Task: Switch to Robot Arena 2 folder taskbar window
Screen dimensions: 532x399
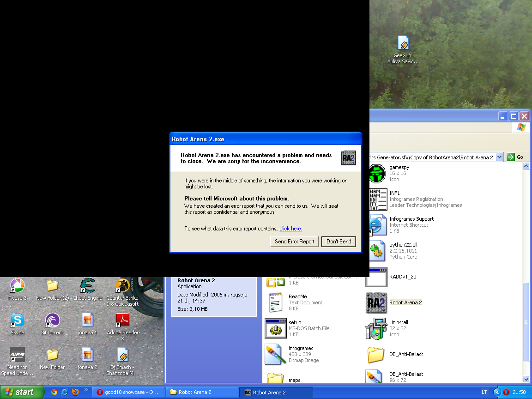Action: coord(201,392)
